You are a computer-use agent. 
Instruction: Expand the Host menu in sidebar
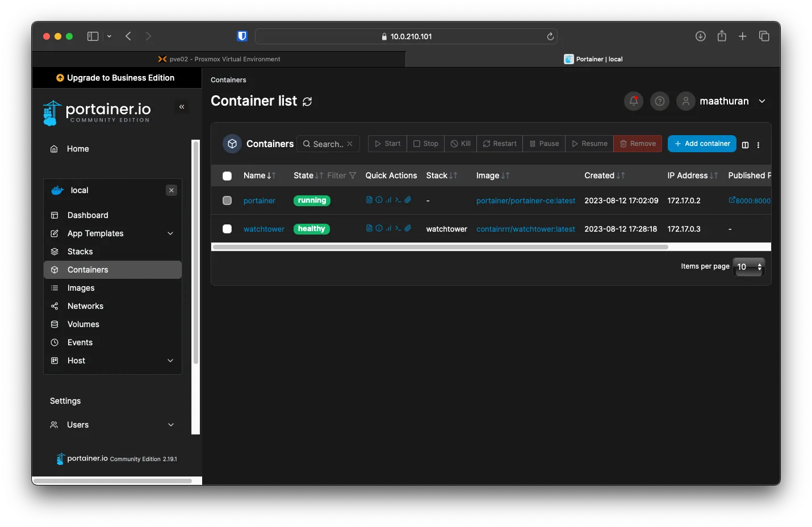click(x=170, y=361)
